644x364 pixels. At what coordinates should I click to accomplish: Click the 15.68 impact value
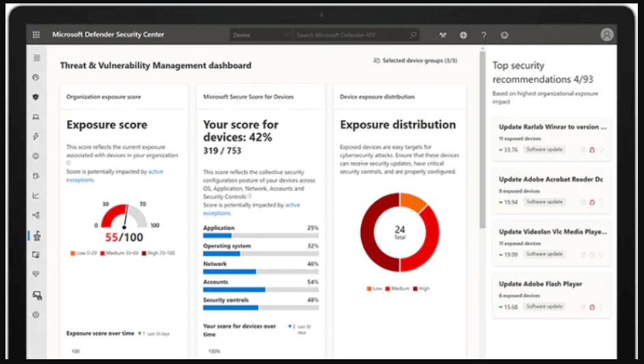511,307
